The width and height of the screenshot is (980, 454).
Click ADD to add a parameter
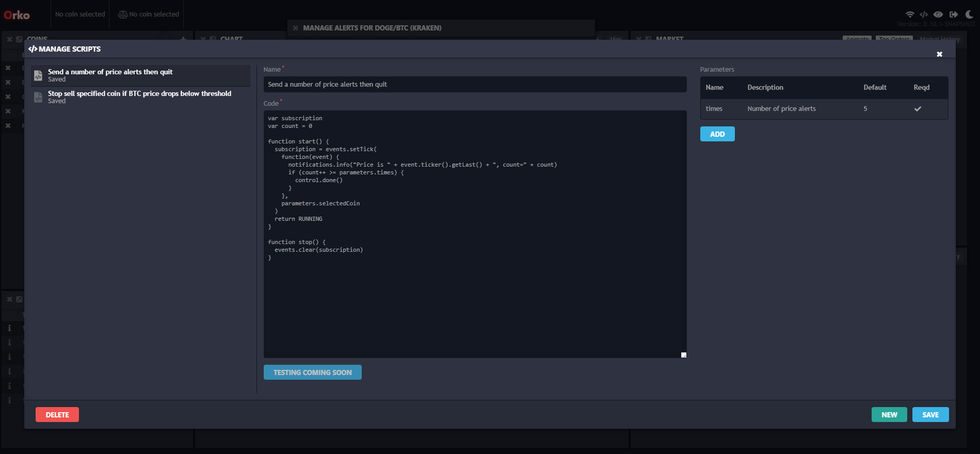click(x=717, y=134)
